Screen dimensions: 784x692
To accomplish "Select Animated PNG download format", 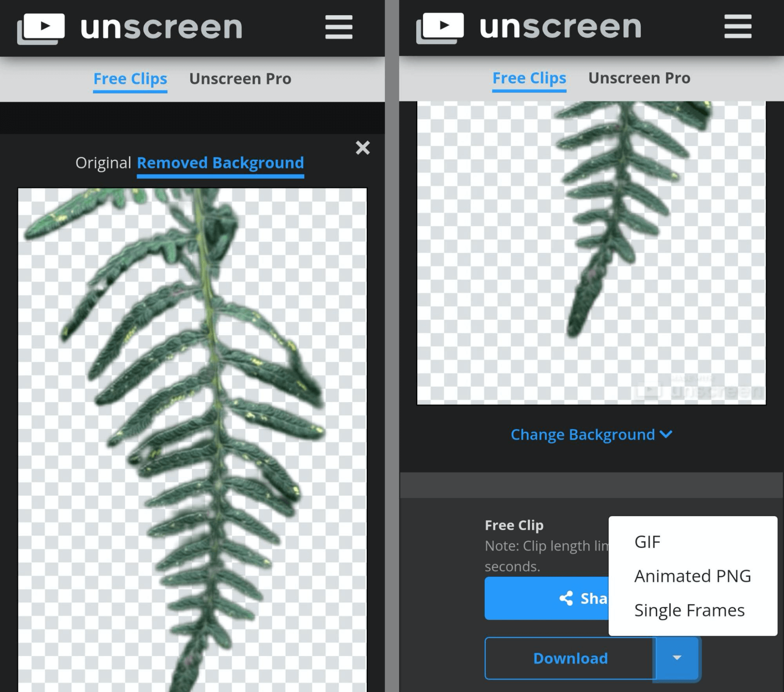I will 693,575.
